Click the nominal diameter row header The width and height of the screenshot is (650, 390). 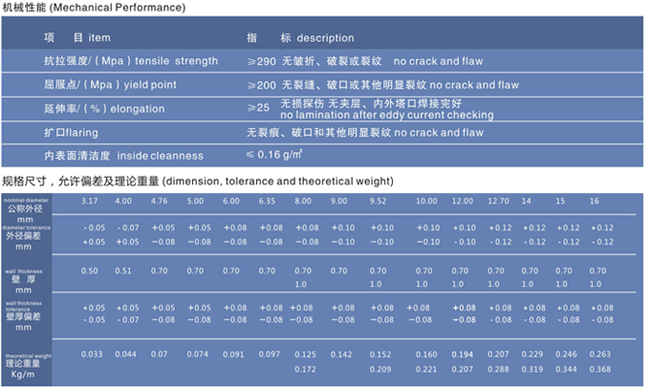coord(26,210)
